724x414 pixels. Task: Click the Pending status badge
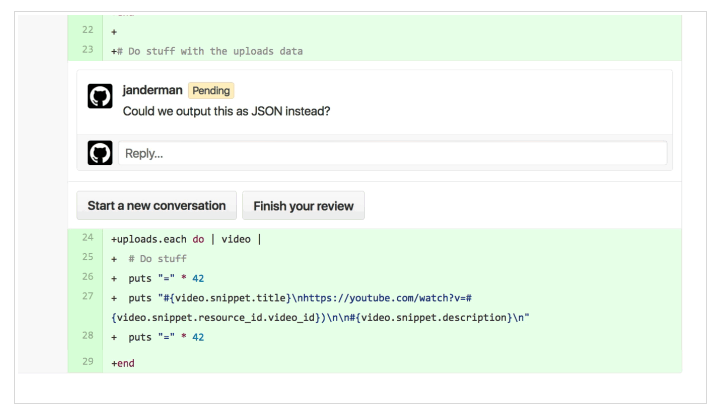211,90
